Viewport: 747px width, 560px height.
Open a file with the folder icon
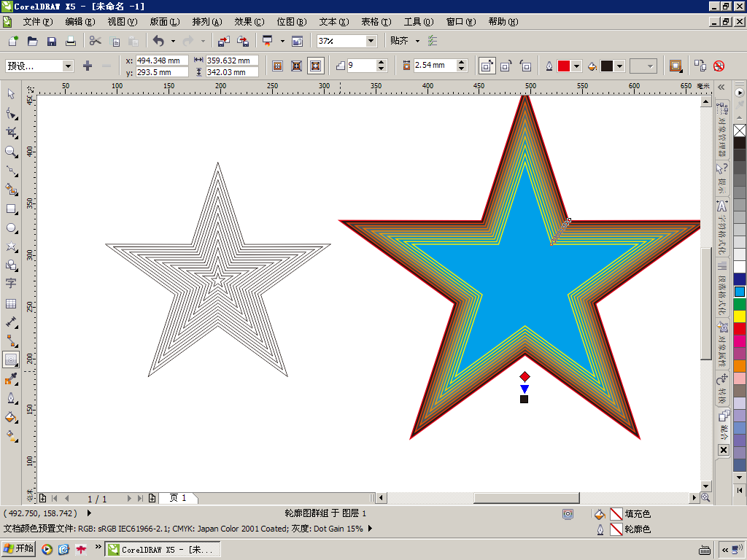click(x=32, y=41)
